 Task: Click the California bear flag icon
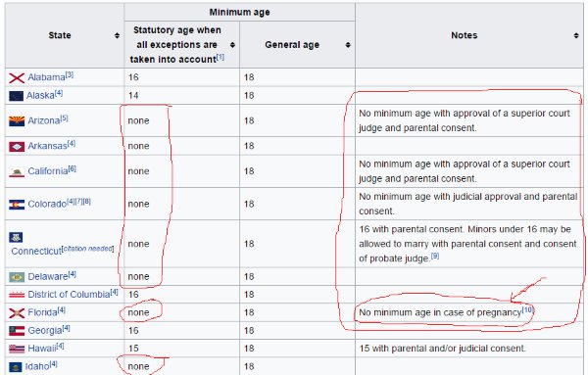point(17,172)
